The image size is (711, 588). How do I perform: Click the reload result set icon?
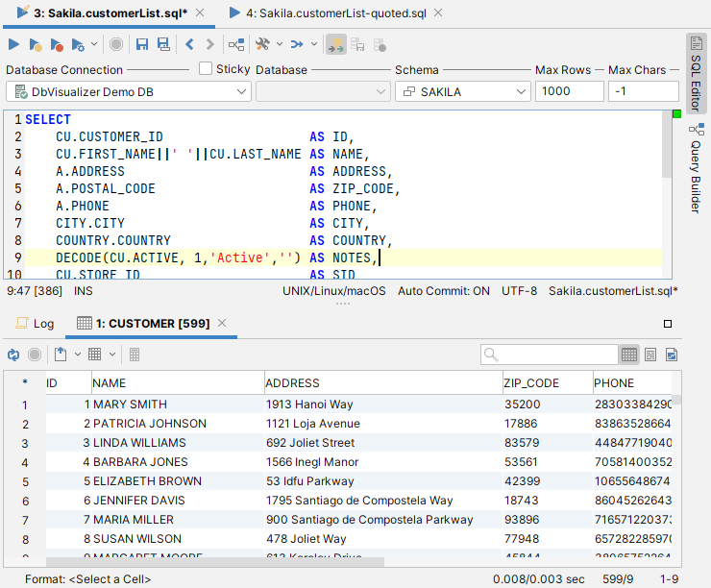(x=13, y=355)
